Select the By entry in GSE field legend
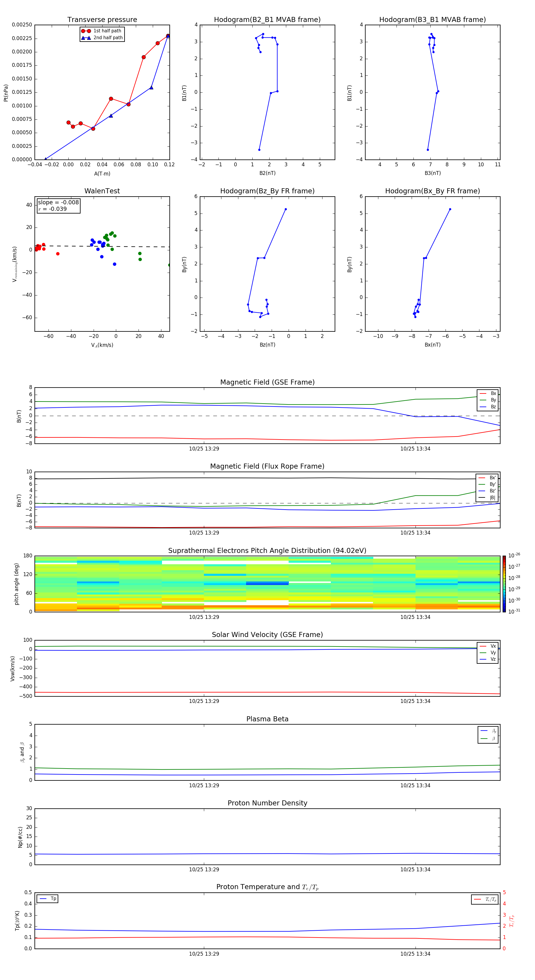Screen dimensions: 535x980 click(488, 400)
